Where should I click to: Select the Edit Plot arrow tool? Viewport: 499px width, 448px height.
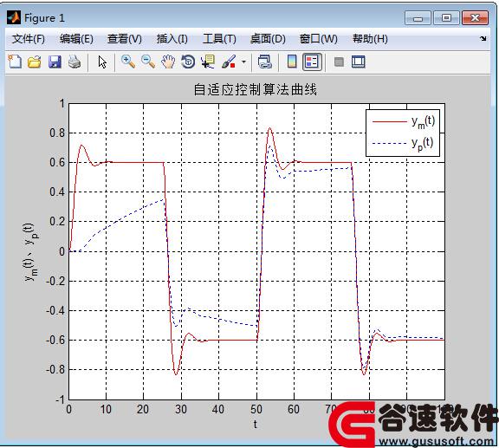pyautogui.click(x=102, y=62)
